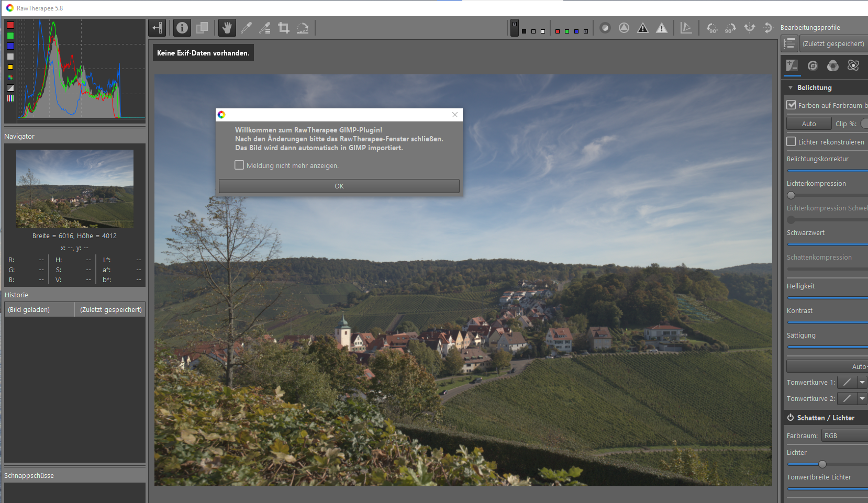Check 'Lichter rekonstruieren' option
This screenshot has width=868, height=503.
(791, 141)
